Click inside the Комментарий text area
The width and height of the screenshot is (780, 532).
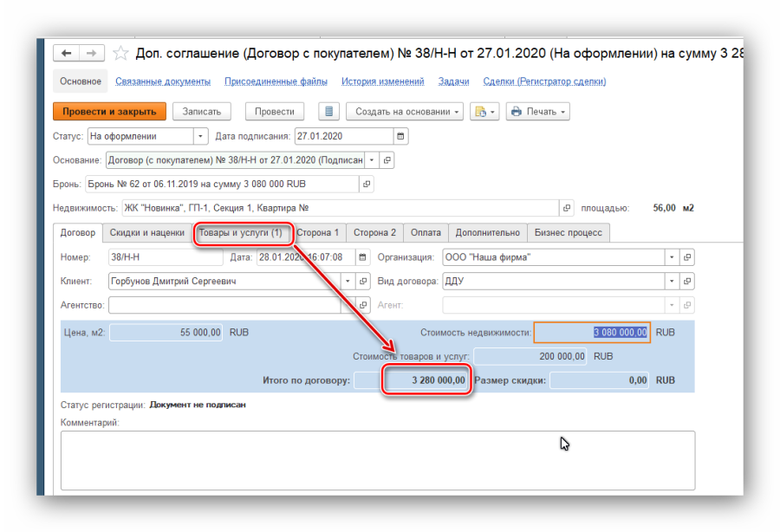click(x=377, y=459)
